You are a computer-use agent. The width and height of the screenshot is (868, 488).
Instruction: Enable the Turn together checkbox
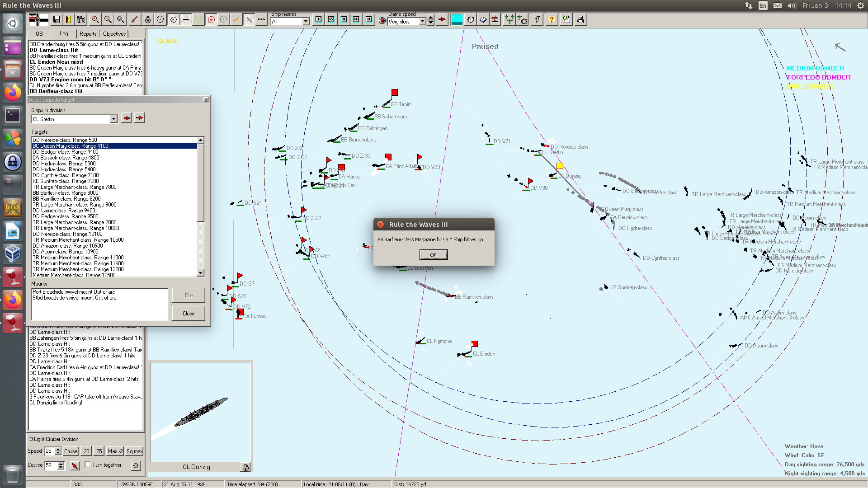[x=88, y=465]
